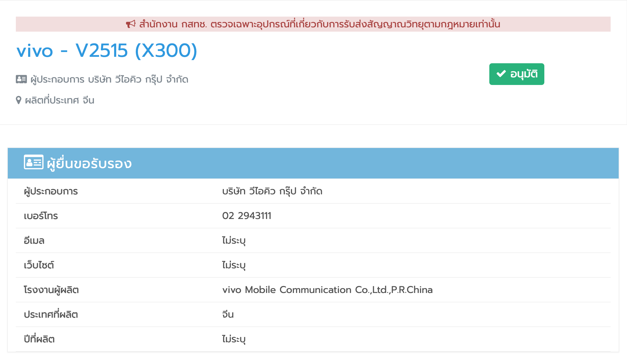The height and width of the screenshot is (364, 627).
Task: Click the green อนุมัติ approval button
Action: [516, 74]
